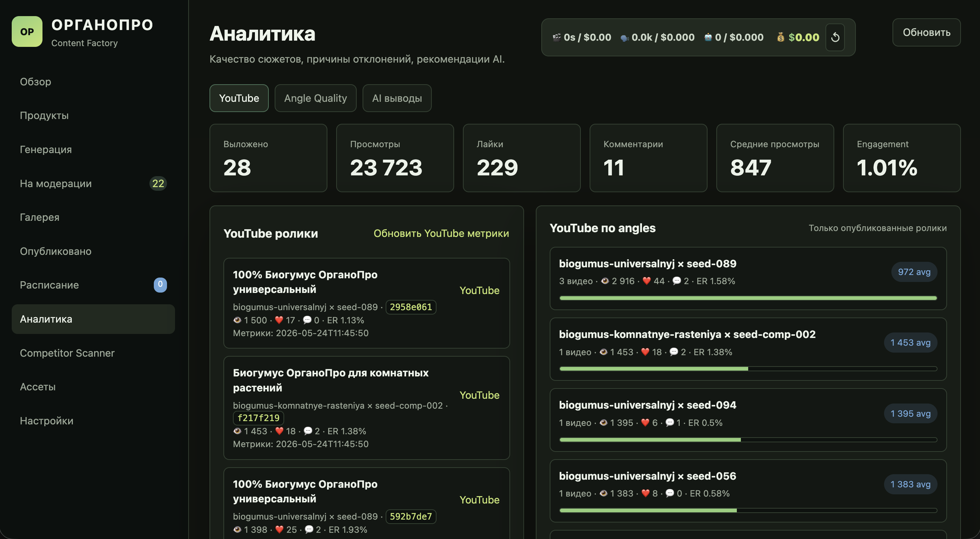Screen dimensions: 980x539
Task: Click biogumus-universalnyj × seed-094 title
Action: pyautogui.click(x=647, y=405)
